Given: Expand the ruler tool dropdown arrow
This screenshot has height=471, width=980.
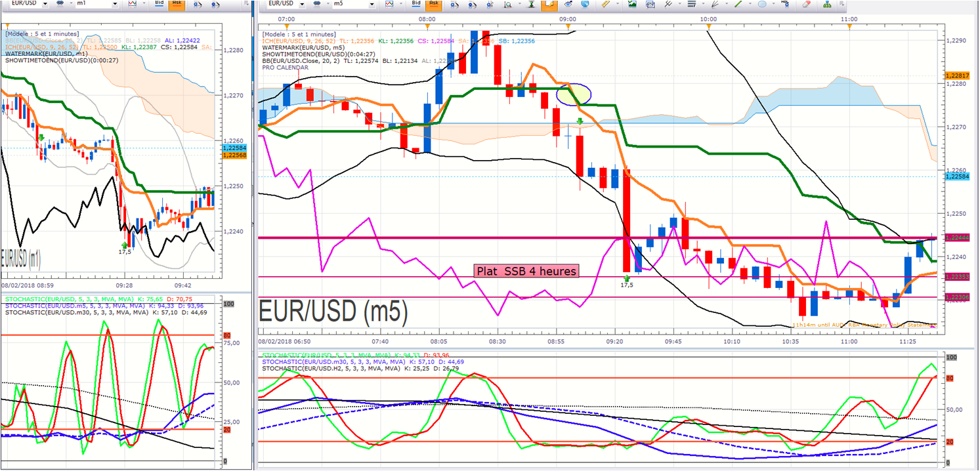Looking at the screenshot, I should (619, 4).
